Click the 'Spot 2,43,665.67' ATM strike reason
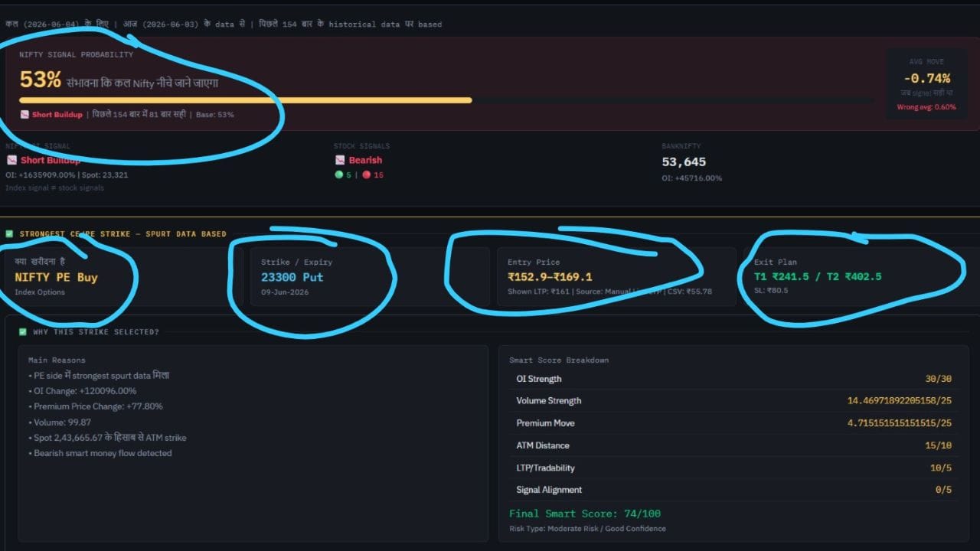Image resolution: width=980 pixels, height=551 pixels. pyautogui.click(x=107, y=438)
